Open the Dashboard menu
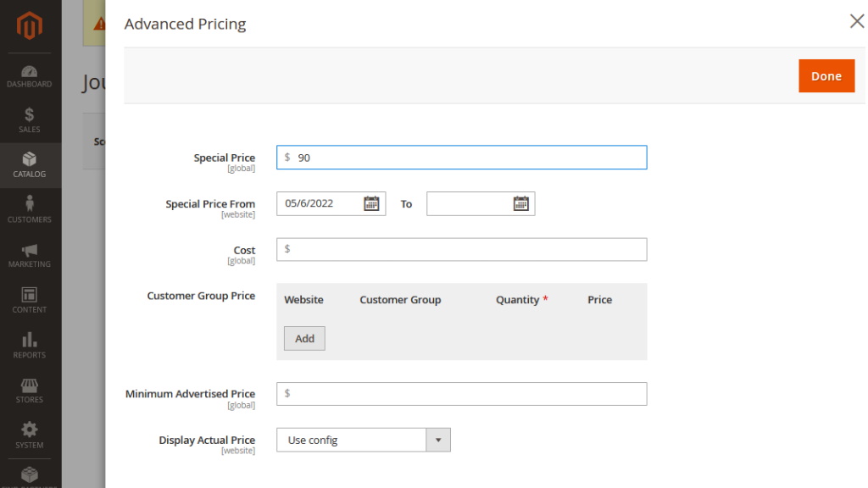868x488 pixels. click(30, 76)
